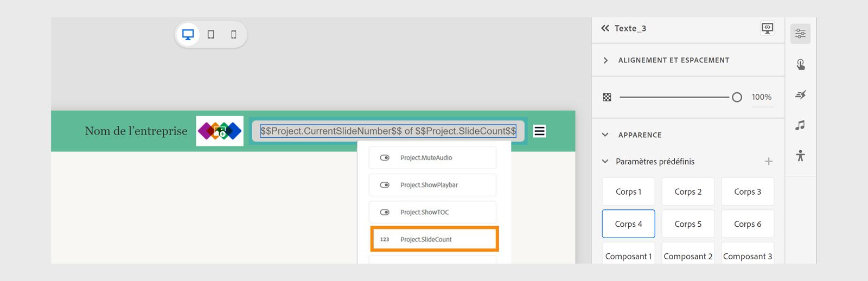Apply the Corps 6 preset

tap(748, 223)
